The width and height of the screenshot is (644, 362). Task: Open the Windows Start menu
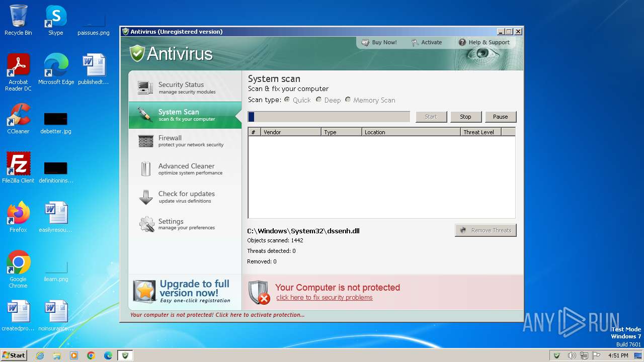[14, 355]
